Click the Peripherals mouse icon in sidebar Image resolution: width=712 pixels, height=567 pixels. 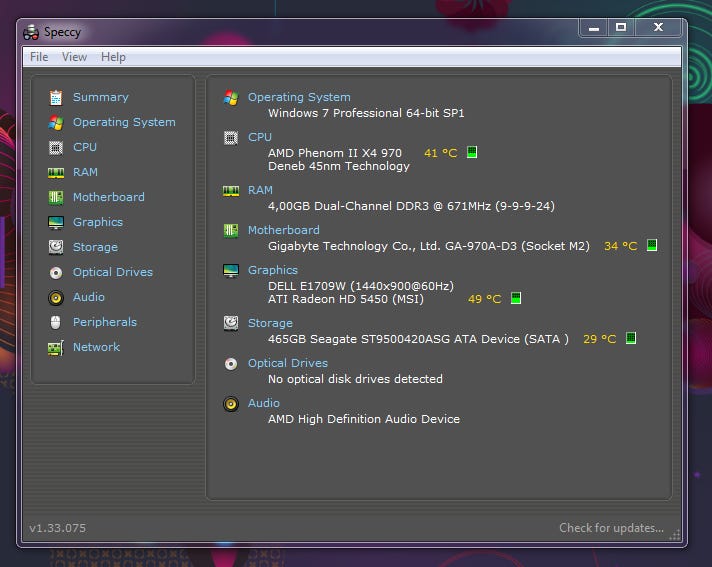coord(56,322)
